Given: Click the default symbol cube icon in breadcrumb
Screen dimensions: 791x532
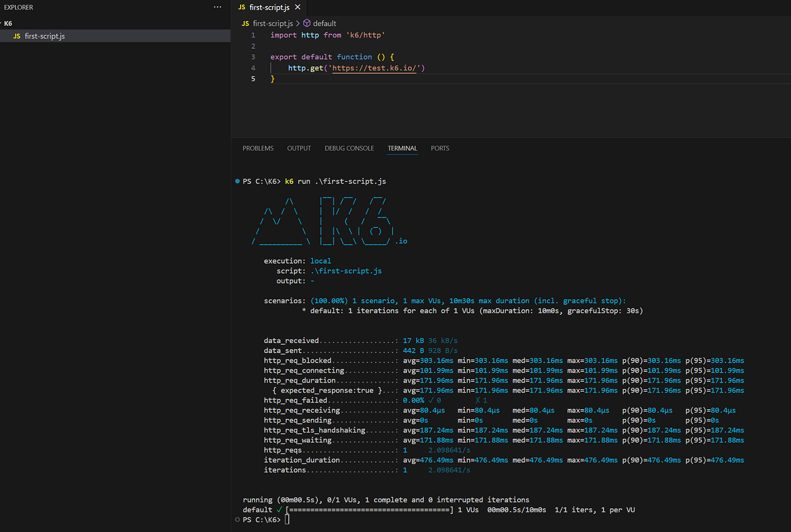Looking at the screenshot, I should pyautogui.click(x=307, y=23).
